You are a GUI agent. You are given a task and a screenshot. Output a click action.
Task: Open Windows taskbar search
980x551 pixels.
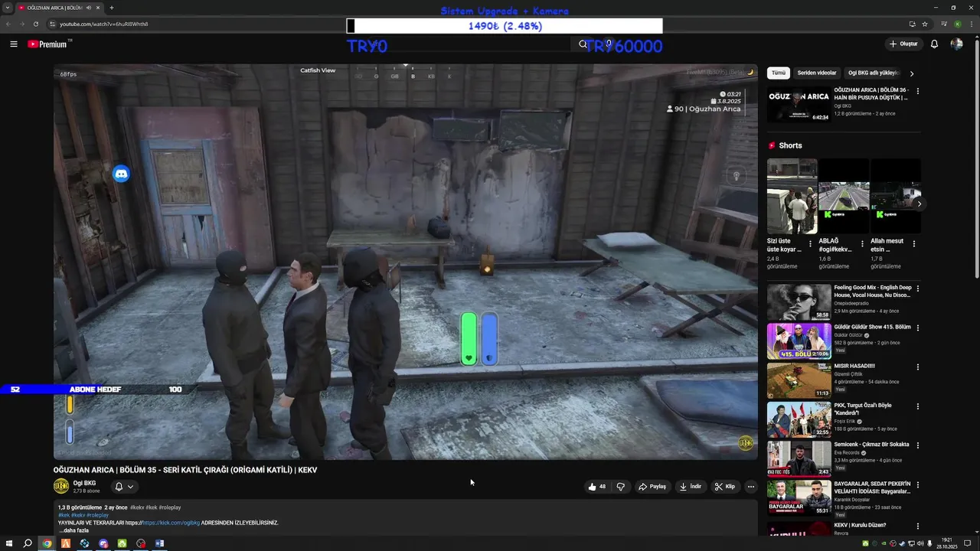click(28, 543)
